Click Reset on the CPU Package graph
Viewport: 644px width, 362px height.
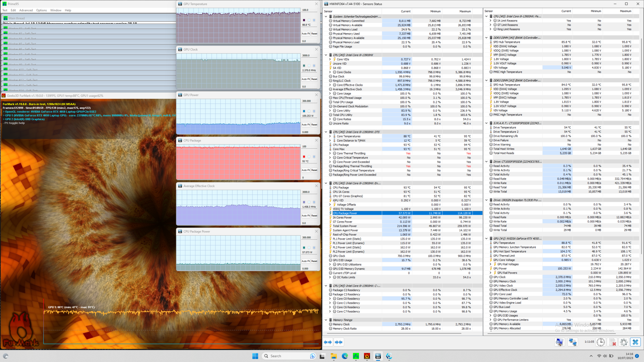pos(314,170)
